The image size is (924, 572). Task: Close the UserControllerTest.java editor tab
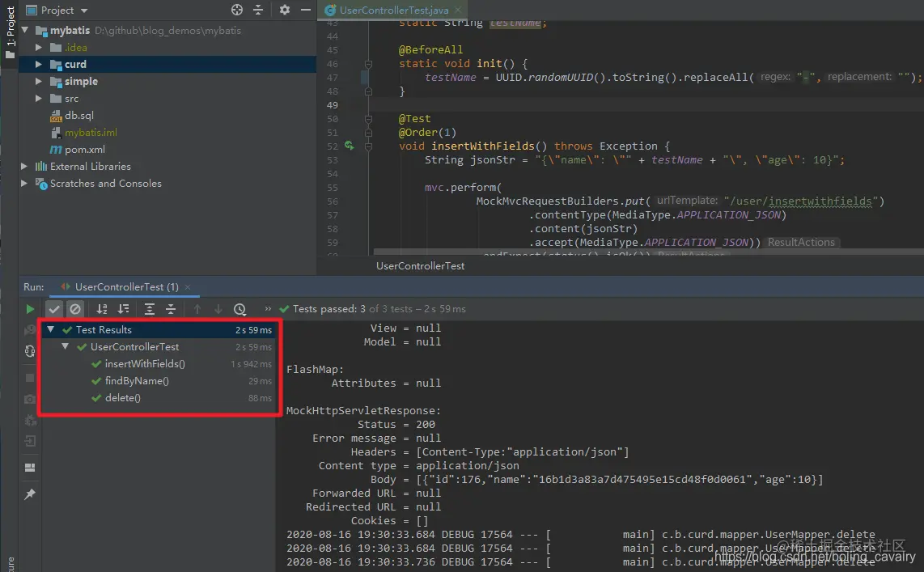click(x=458, y=10)
